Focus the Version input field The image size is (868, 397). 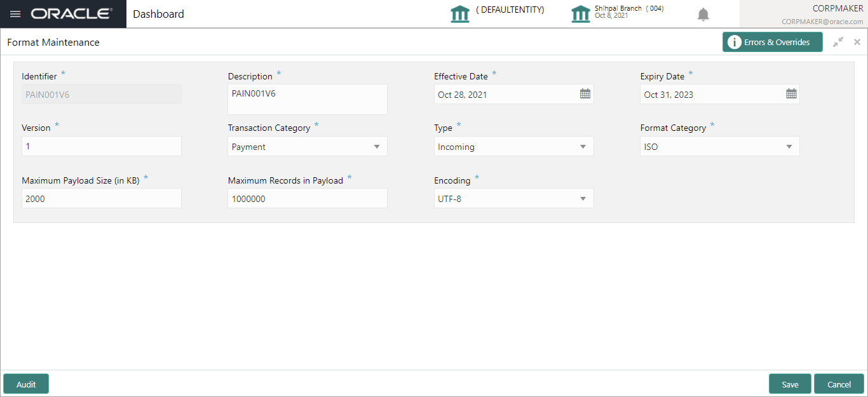102,147
